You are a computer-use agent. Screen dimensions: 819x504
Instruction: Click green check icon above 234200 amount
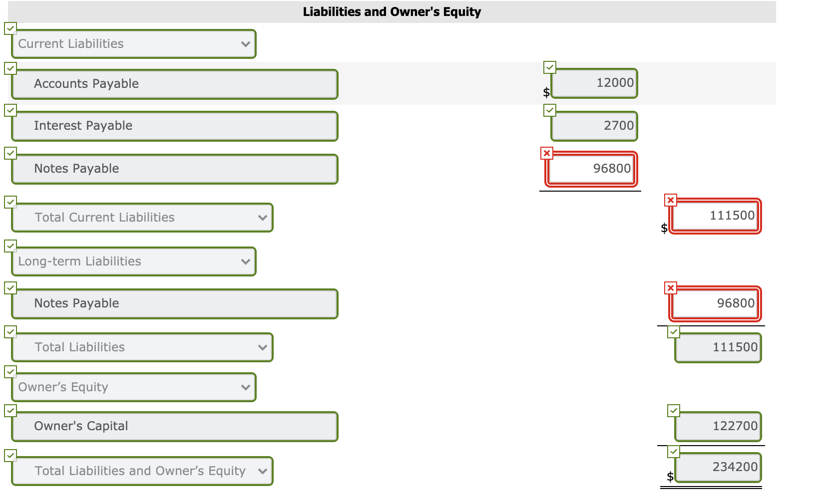pyautogui.click(x=674, y=452)
